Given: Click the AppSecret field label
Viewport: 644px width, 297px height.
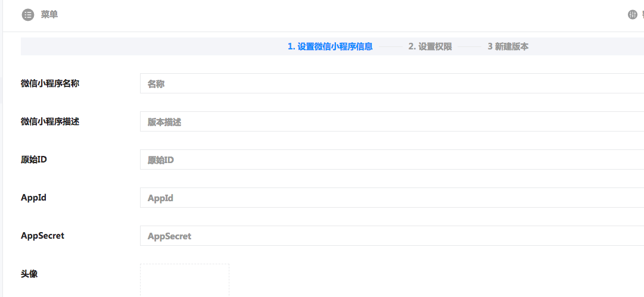Looking at the screenshot, I should point(43,236).
